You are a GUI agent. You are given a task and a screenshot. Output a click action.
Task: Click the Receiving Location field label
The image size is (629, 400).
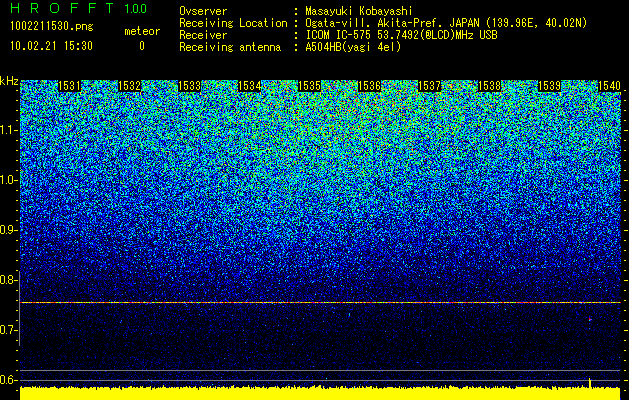[x=233, y=23]
